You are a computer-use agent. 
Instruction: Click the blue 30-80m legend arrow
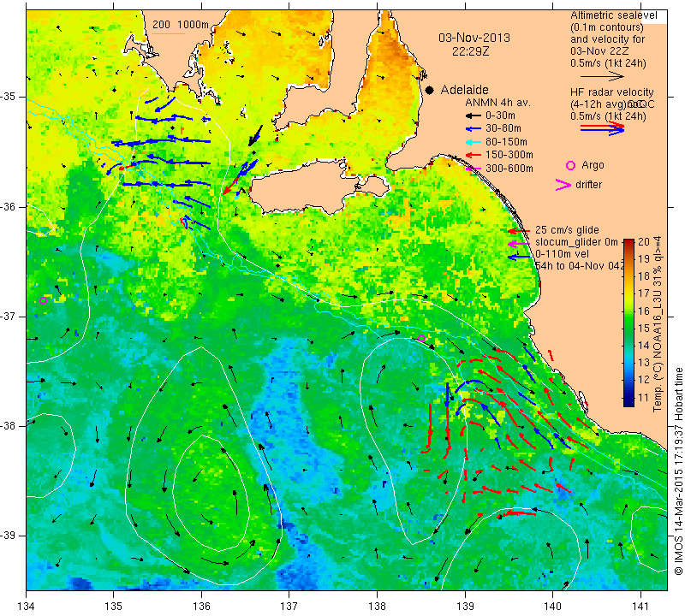pyautogui.click(x=472, y=129)
